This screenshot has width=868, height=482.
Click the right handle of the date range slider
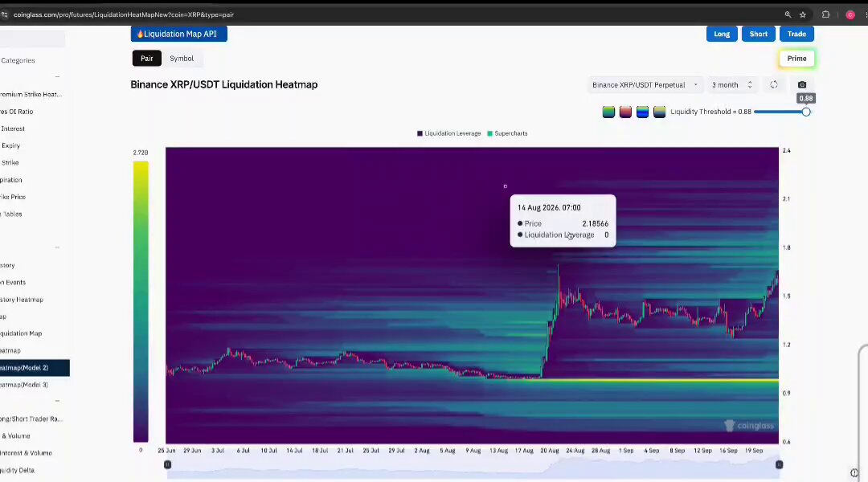point(779,465)
